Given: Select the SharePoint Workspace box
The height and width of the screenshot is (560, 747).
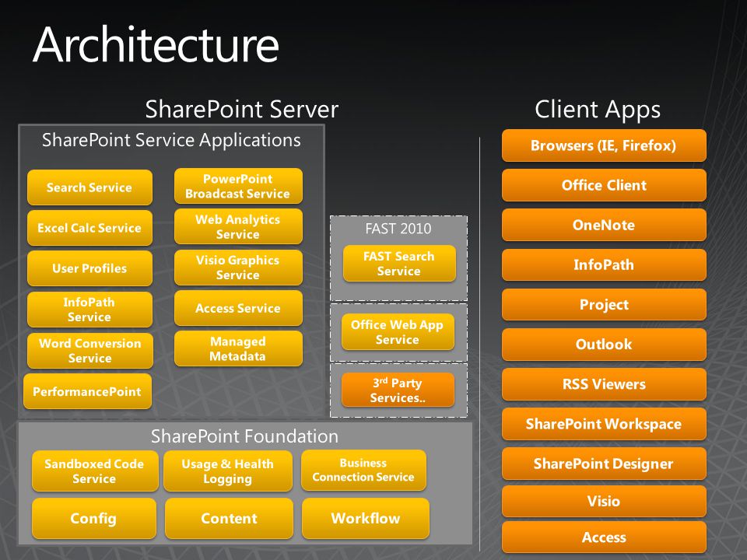Looking at the screenshot, I should coord(604,424).
